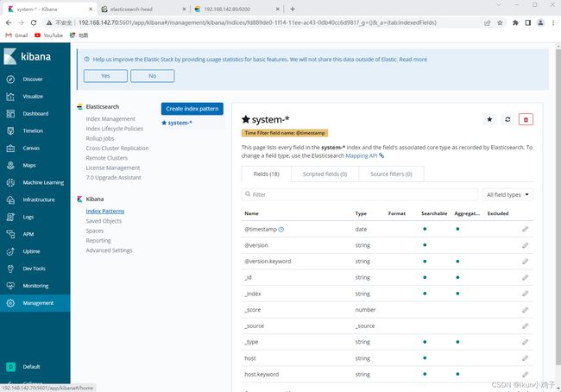
Task: Switch to Fields (18) tab
Action: click(266, 174)
